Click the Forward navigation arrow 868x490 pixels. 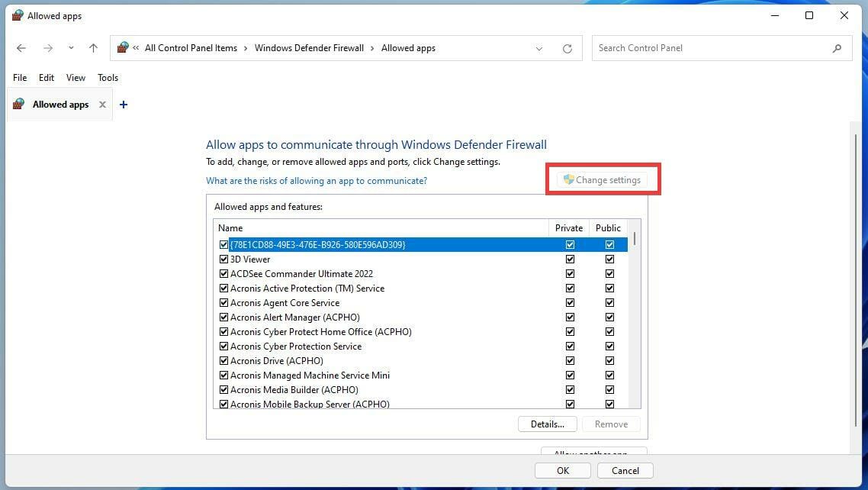coord(48,48)
